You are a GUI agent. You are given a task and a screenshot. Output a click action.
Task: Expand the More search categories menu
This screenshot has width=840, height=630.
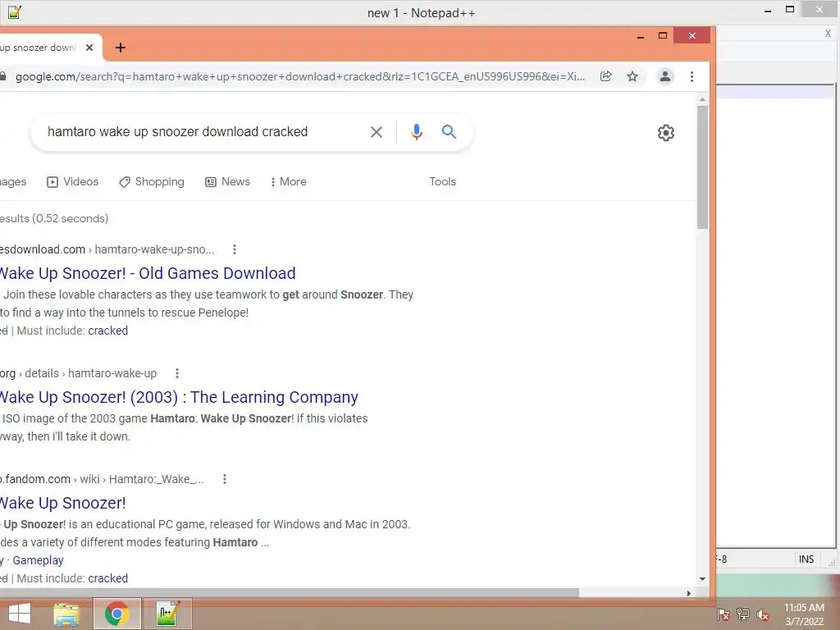(288, 181)
